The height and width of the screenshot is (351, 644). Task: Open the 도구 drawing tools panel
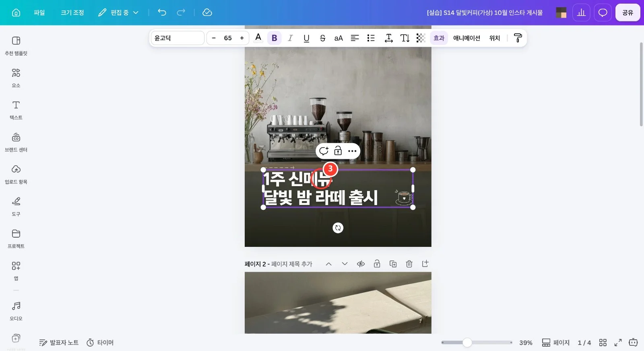[16, 206]
